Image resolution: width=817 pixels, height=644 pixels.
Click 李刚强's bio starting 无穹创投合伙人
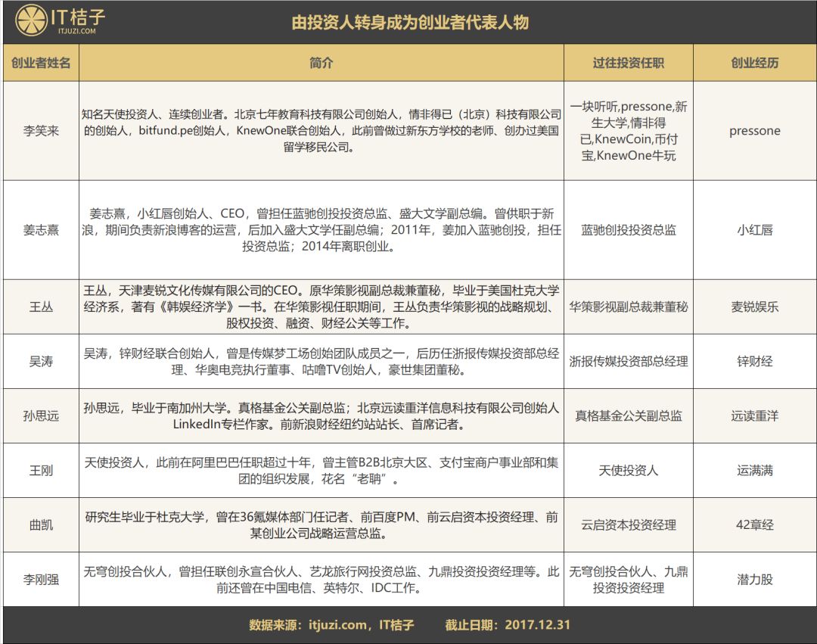pyautogui.click(x=321, y=580)
